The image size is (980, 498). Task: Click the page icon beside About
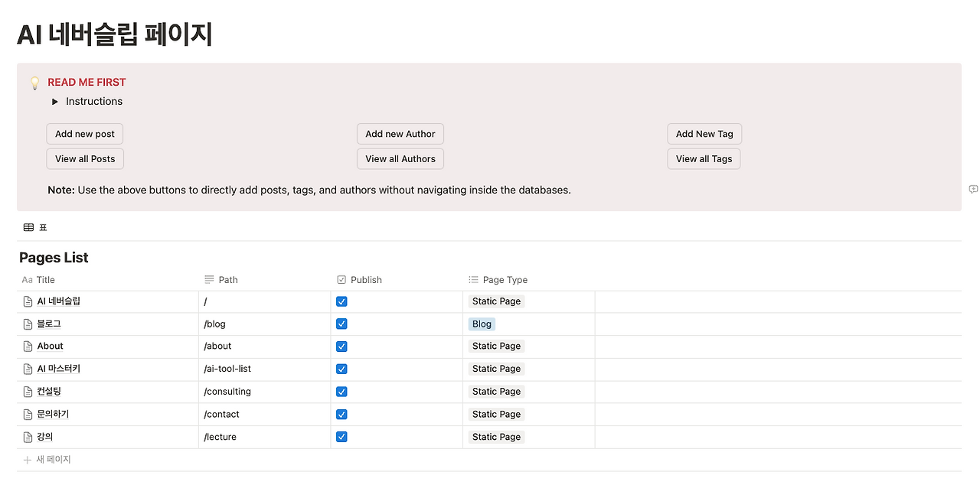coord(28,347)
